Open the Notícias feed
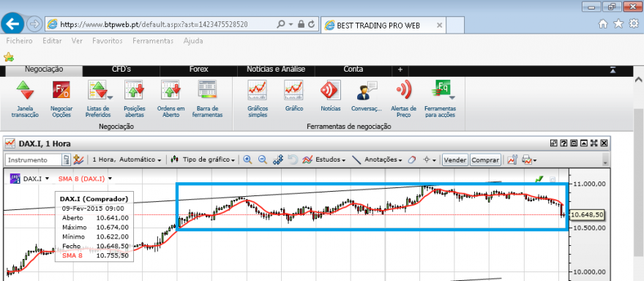 331,96
